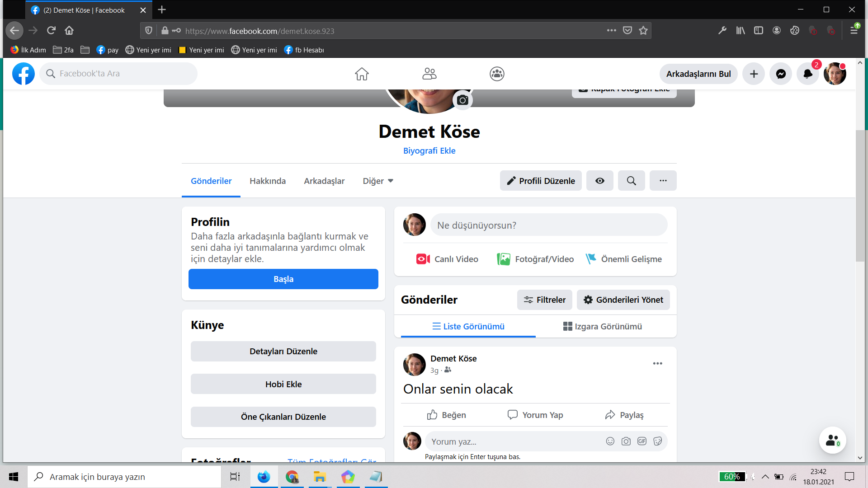
Task: Open Windows Start menu
Action: [14, 477]
